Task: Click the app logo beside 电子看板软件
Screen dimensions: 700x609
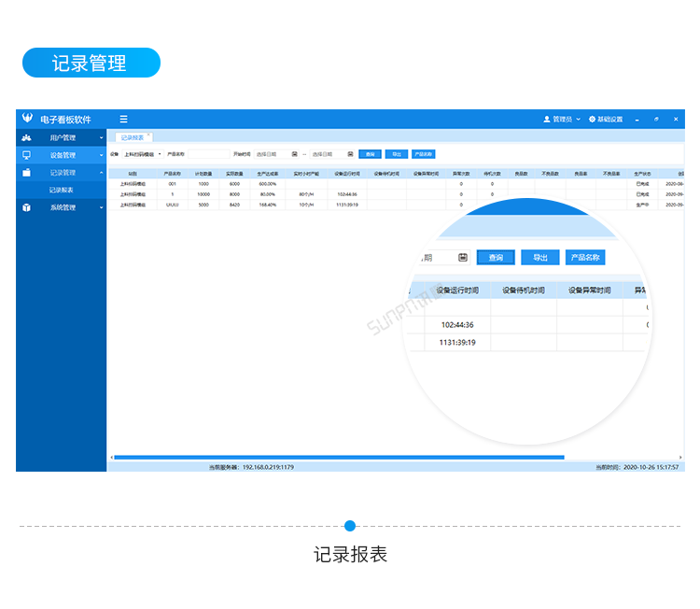Action: click(x=27, y=120)
